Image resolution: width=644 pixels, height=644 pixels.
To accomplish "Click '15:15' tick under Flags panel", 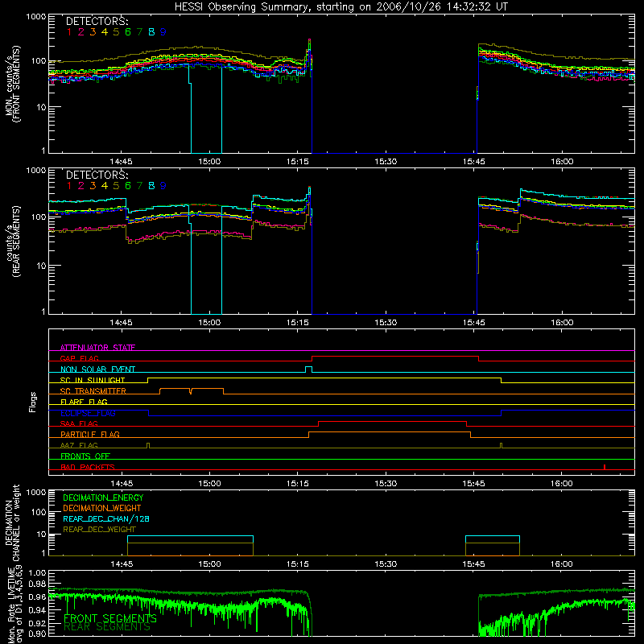I will click(x=297, y=484).
